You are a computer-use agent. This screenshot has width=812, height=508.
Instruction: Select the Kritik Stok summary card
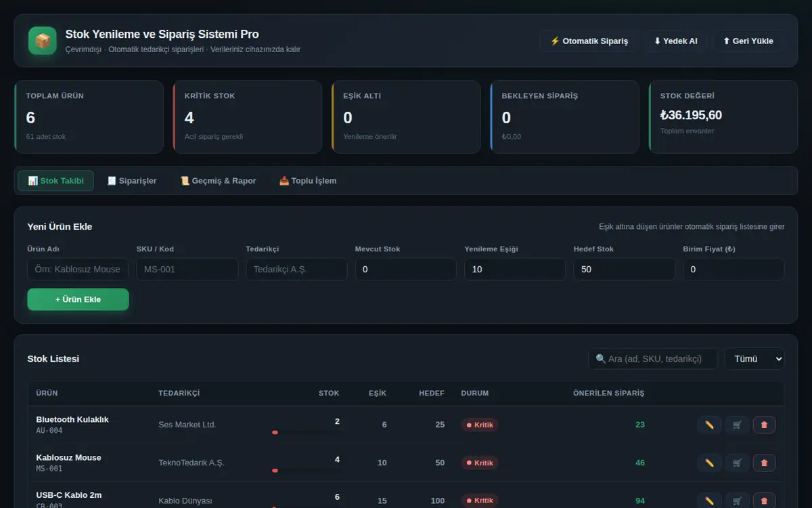(x=247, y=117)
